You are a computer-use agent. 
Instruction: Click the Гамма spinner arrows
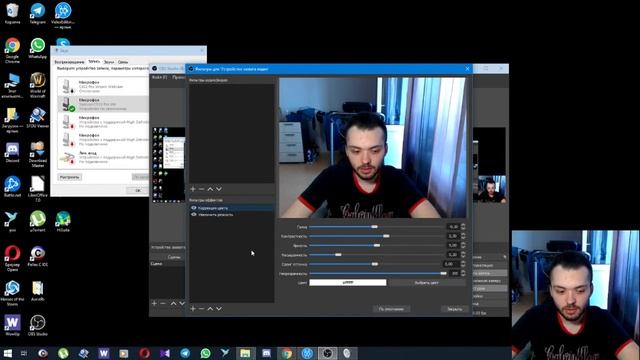point(463,227)
